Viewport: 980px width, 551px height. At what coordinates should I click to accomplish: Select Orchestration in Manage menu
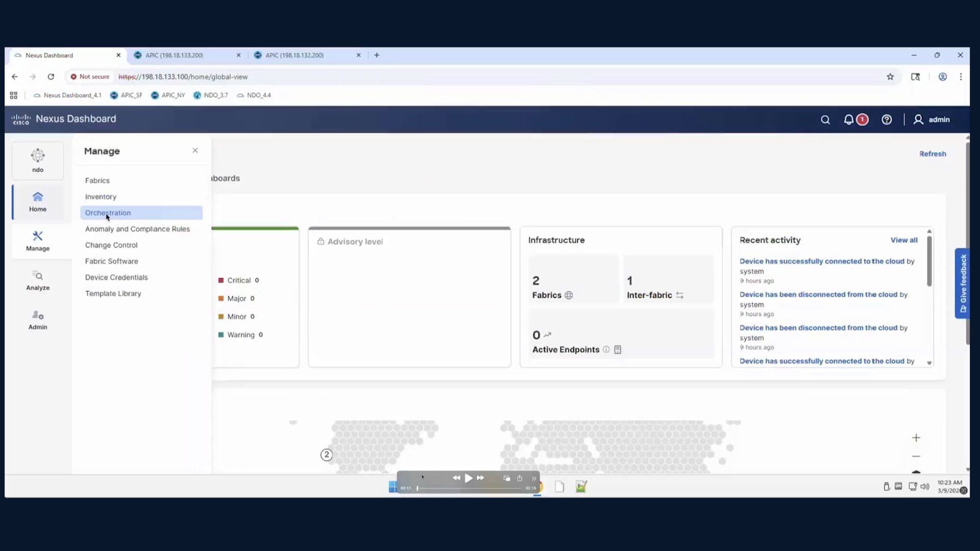coord(141,213)
